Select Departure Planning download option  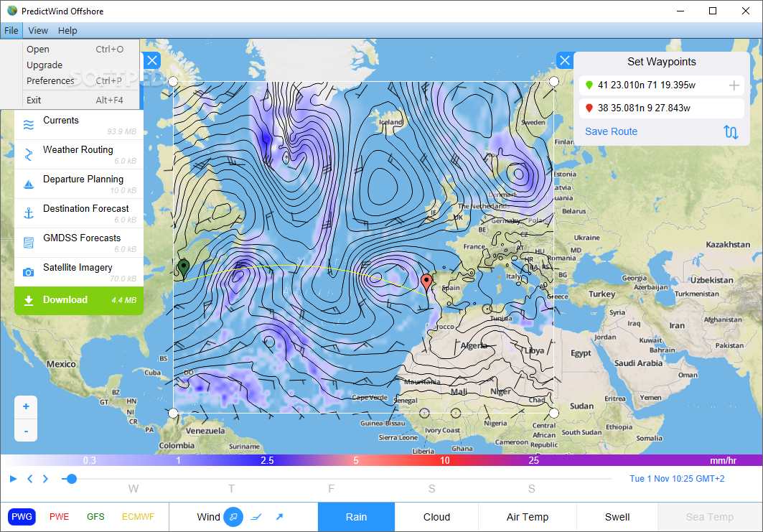click(79, 184)
